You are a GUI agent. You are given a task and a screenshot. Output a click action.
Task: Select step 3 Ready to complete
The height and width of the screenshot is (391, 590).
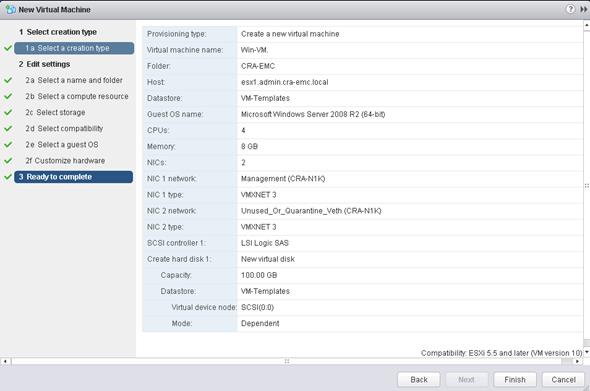(73, 177)
